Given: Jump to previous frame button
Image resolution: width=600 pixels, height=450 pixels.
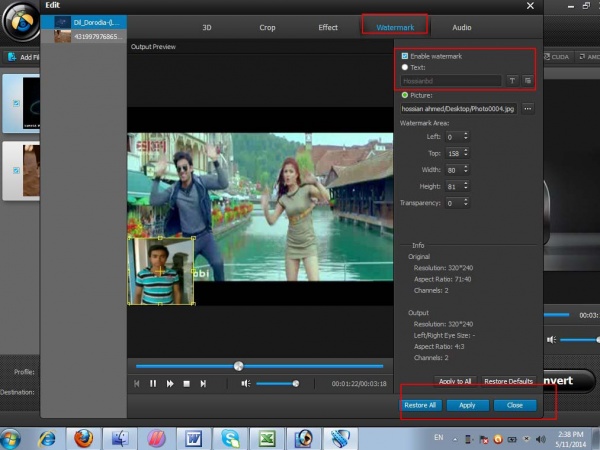Looking at the screenshot, I should (137, 383).
